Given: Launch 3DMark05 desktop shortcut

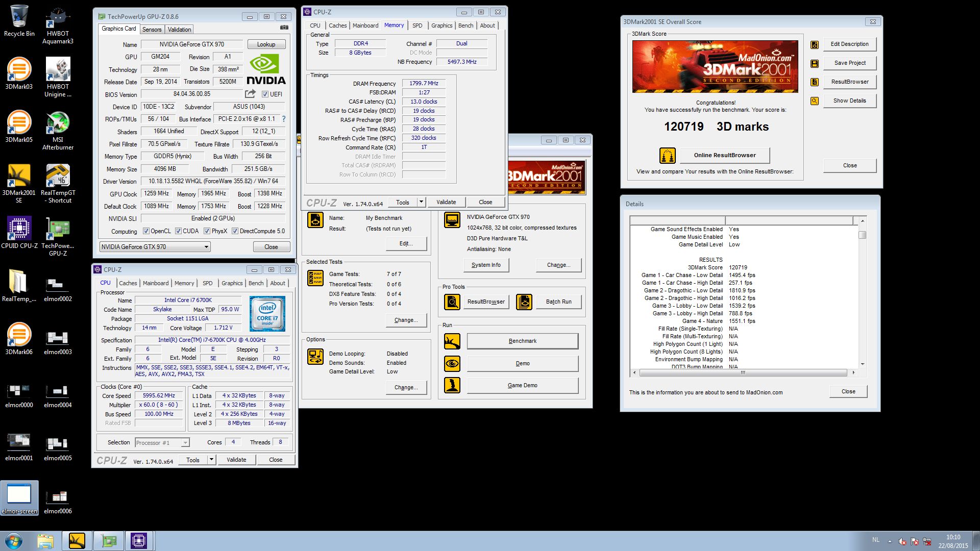Looking at the screenshot, I should 19,127.
